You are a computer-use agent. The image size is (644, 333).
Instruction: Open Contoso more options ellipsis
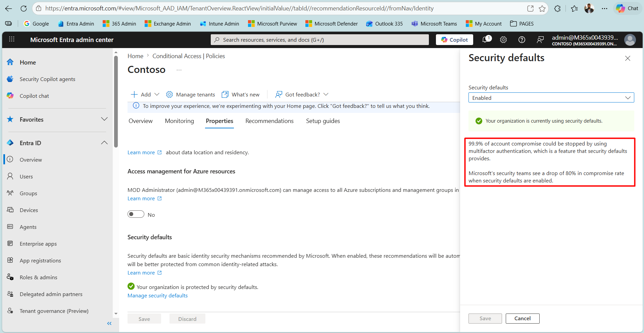click(x=179, y=70)
